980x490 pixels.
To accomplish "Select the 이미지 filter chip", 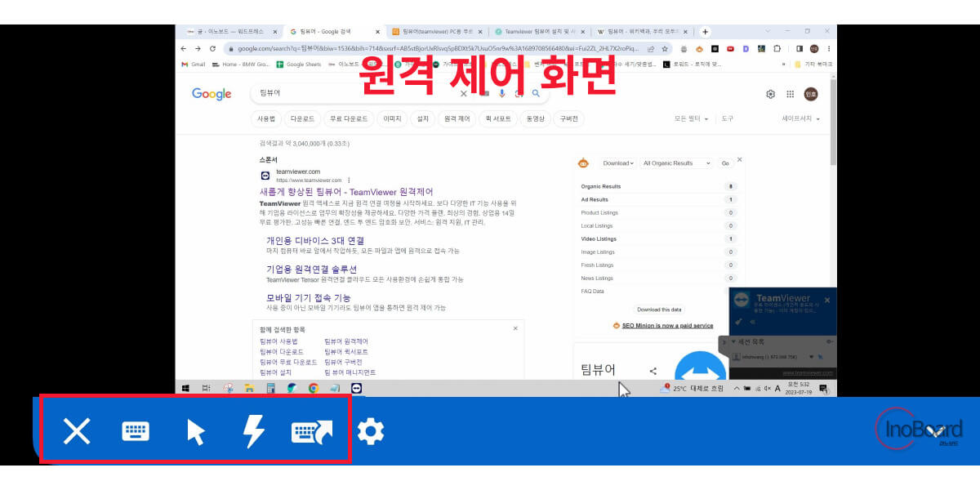I will (x=392, y=118).
